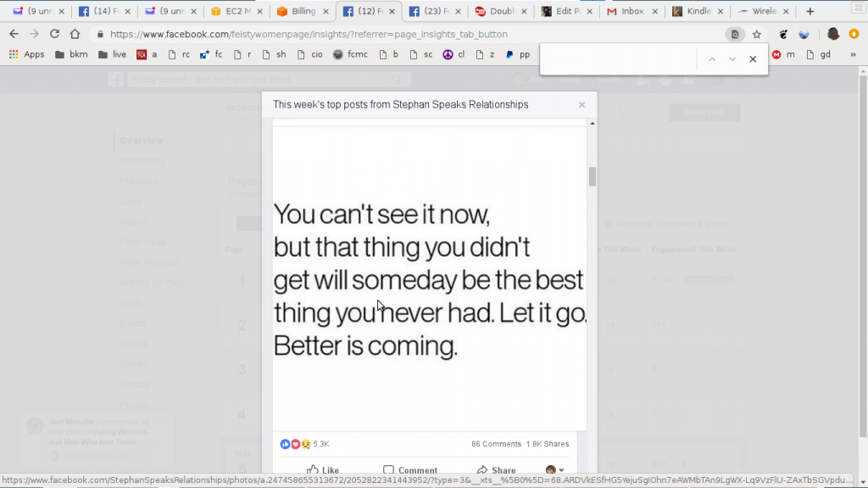Click the Share arrow icon
The height and width of the screenshot is (488, 868).
482,469
